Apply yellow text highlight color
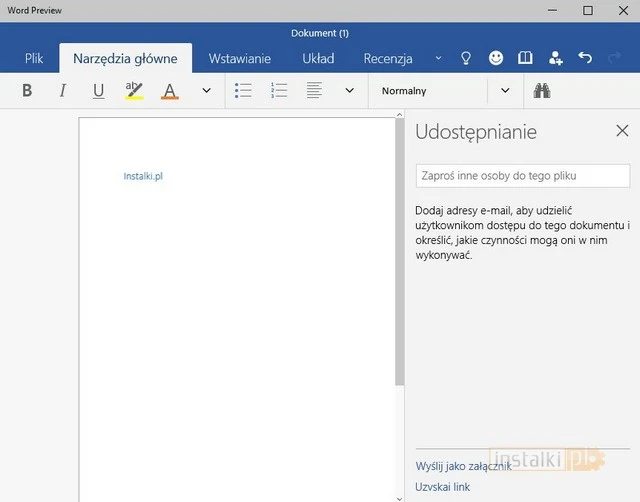 point(134,91)
